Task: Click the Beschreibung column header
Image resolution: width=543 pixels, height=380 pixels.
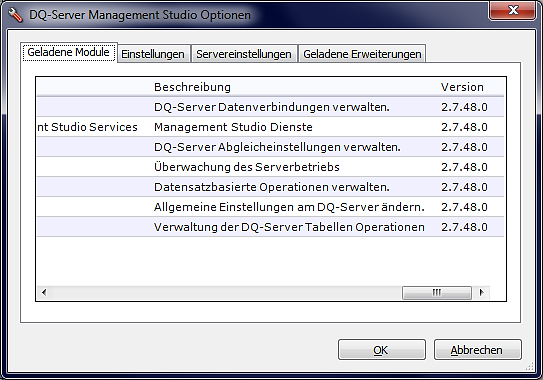Action: pos(192,87)
